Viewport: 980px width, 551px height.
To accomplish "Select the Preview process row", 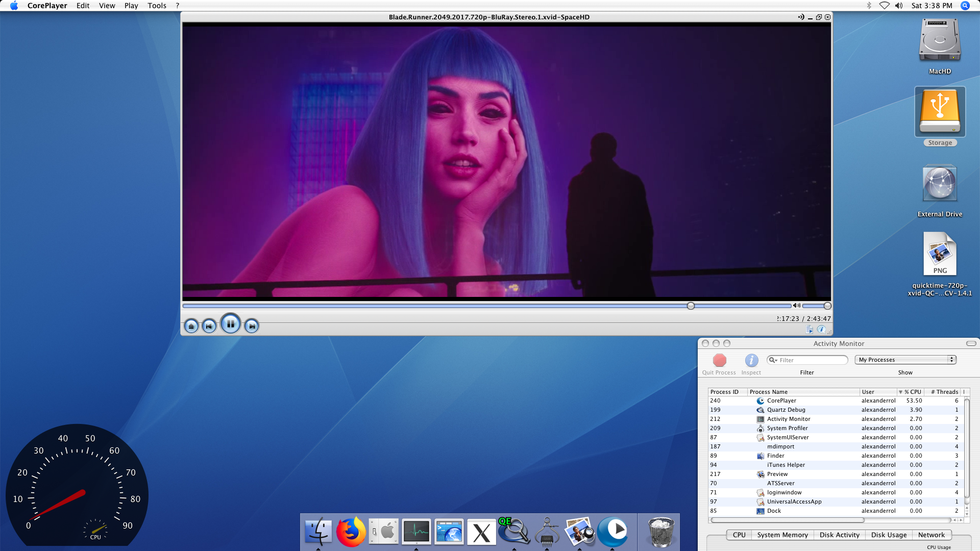I will point(836,474).
